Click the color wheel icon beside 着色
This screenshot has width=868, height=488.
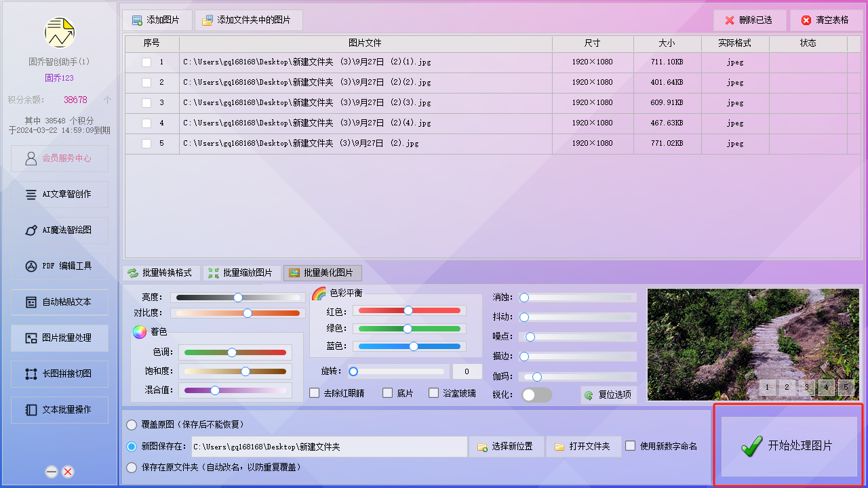pyautogui.click(x=140, y=332)
